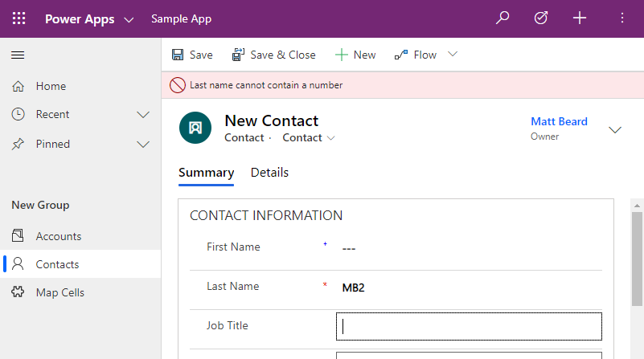Switch to the Summary tab

pos(206,173)
